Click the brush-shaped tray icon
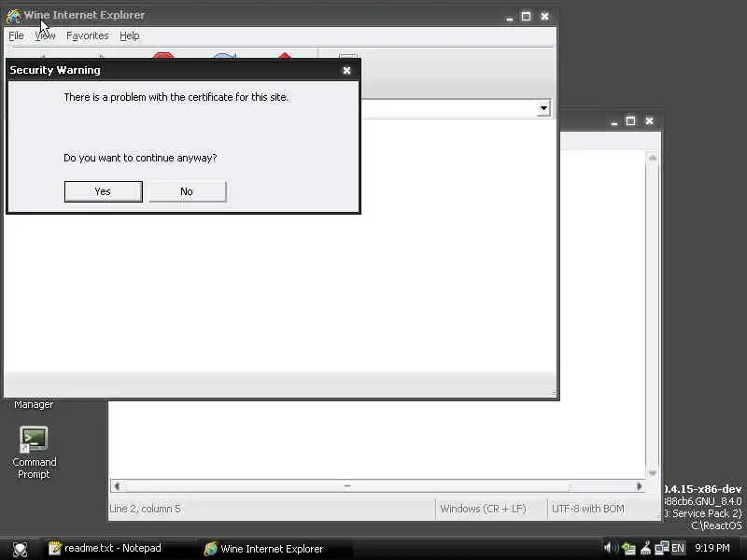 pos(645,549)
